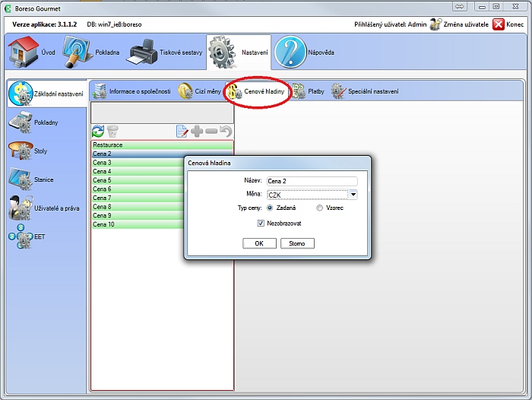Viewport: 532px width, 400px height.
Task: Toggle the Nezobrazovat checkbox
Action: pyautogui.click(x=261, y=224)
